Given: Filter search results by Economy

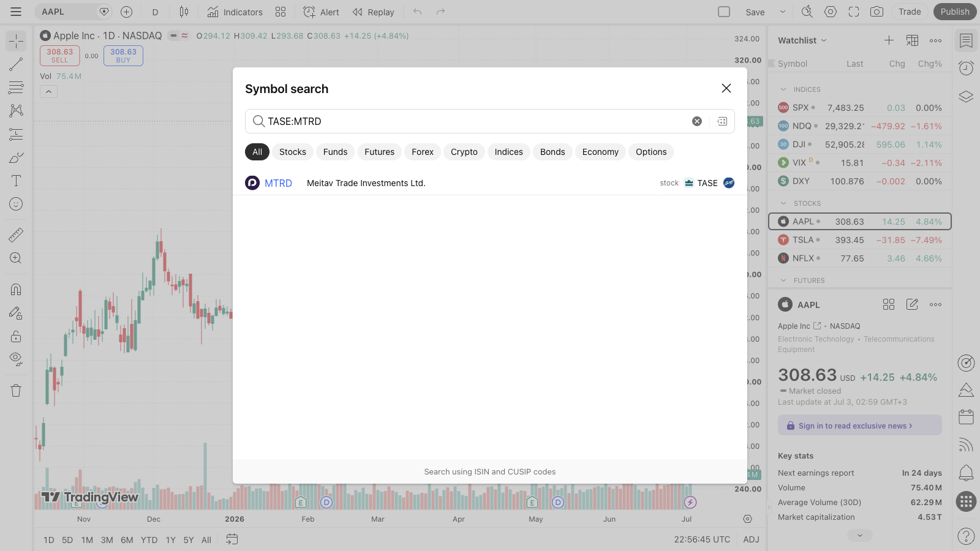Looking at the screenshot, I should click(x=600, y=152).
